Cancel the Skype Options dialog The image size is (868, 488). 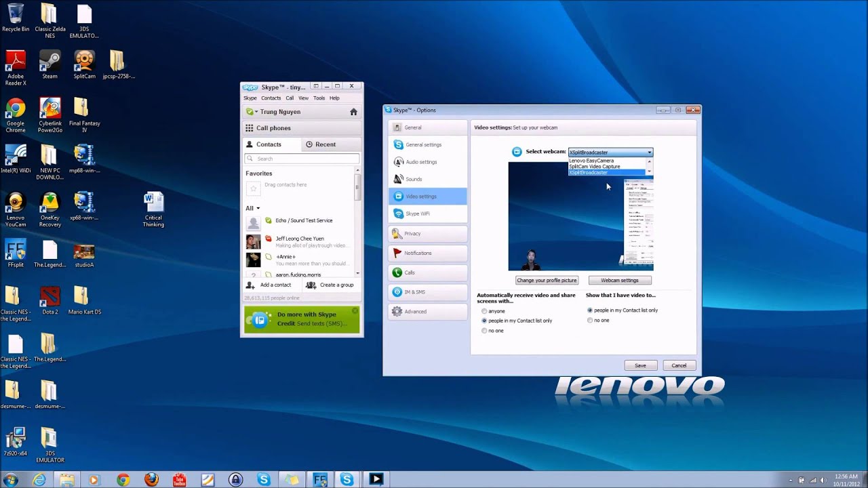tap(679, 365)
